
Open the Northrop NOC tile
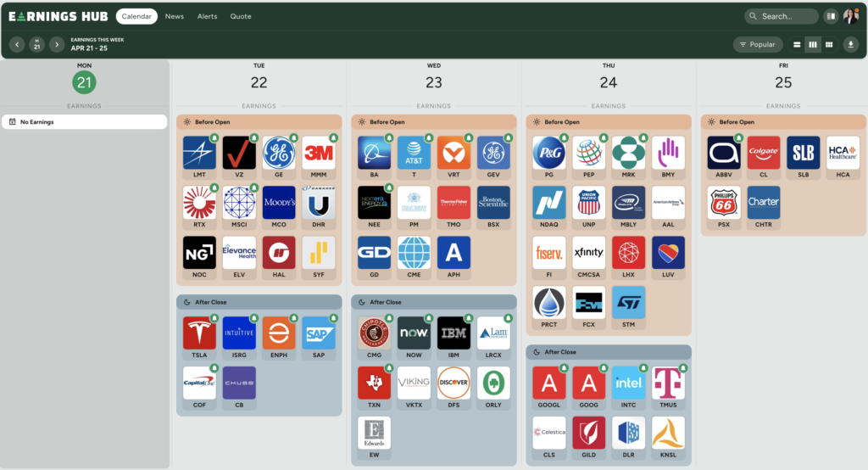click(199, 258)
